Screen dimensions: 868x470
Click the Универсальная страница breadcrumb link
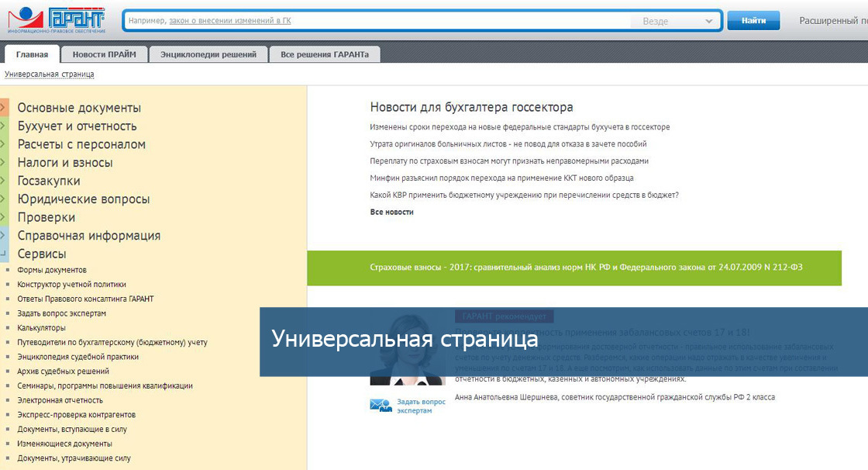coord(50,74)
